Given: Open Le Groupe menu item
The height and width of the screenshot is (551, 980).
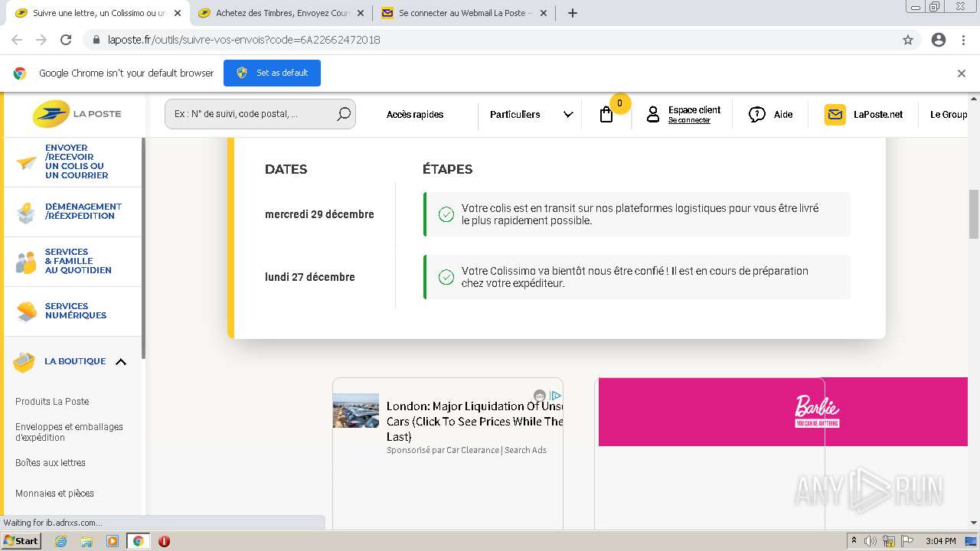Looking at the screenshot, I should [949, 115].
